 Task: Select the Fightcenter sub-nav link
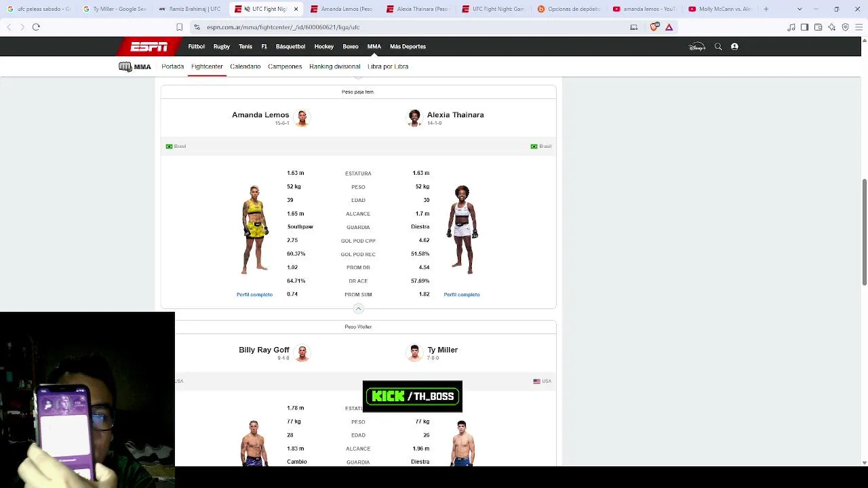(207, 66)
